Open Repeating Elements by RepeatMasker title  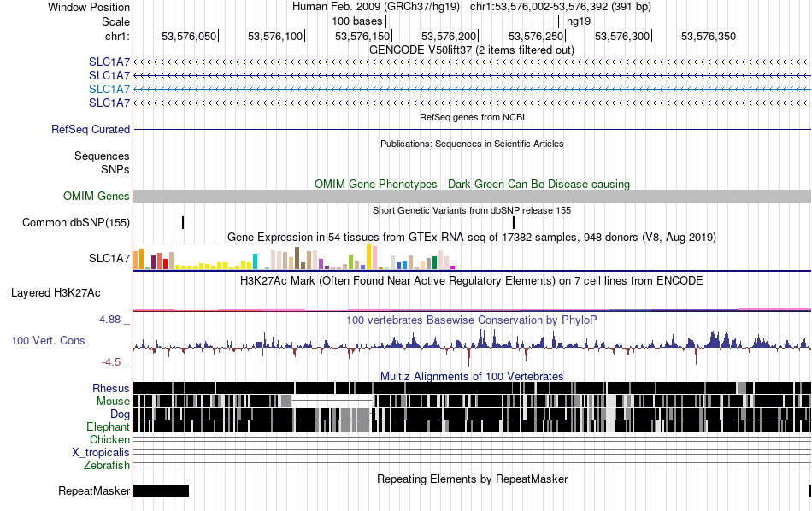click(472, 479)
